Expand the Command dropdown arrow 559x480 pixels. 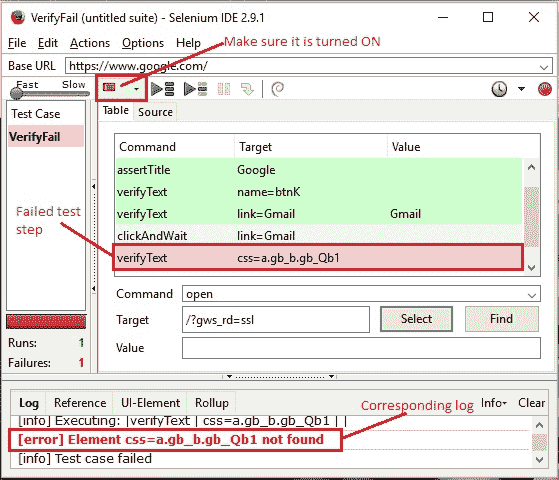point(532,295)
